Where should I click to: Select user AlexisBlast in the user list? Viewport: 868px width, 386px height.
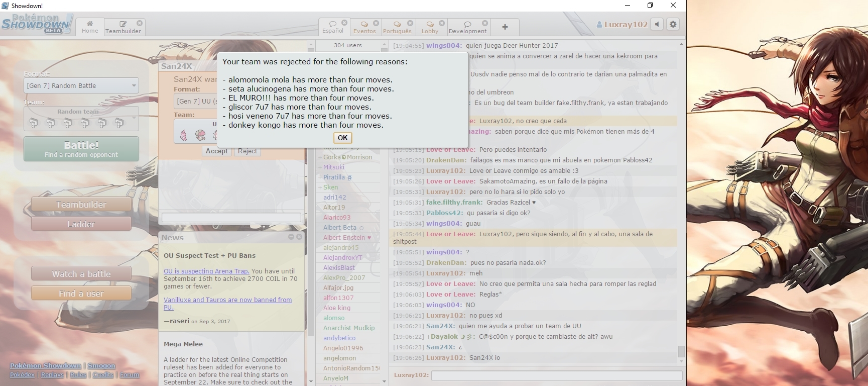(x=339, y=267)
